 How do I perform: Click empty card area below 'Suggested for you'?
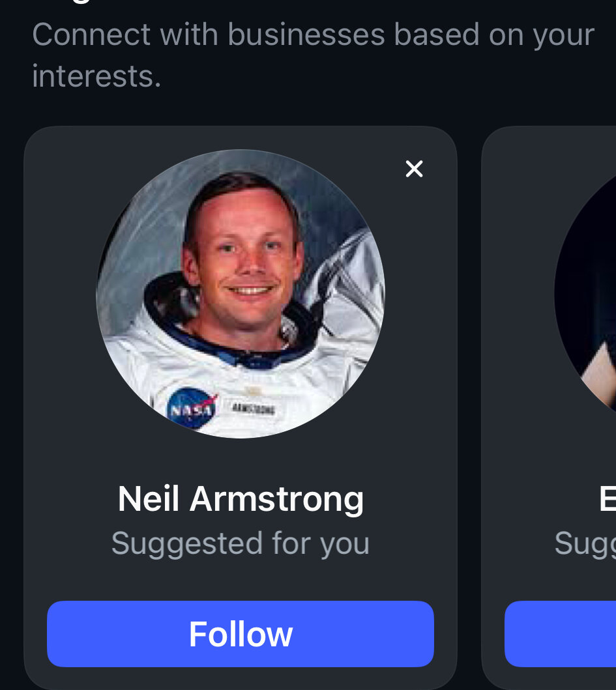[x=241, y=581]
